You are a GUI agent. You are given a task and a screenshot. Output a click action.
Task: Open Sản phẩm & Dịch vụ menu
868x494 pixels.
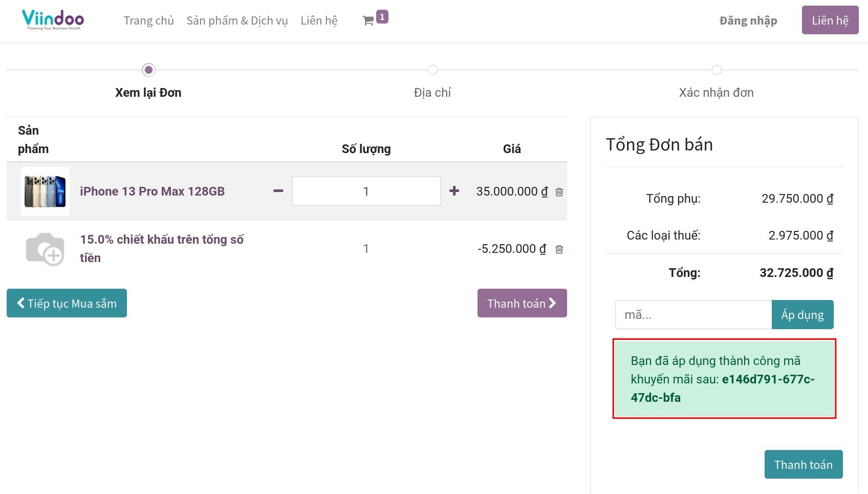(237, 20)
